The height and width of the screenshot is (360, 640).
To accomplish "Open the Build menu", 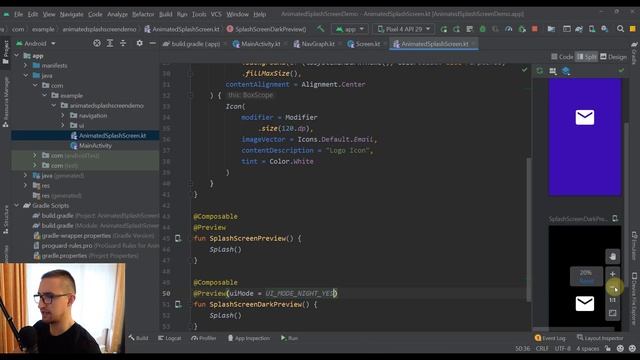I will (165, 14).
